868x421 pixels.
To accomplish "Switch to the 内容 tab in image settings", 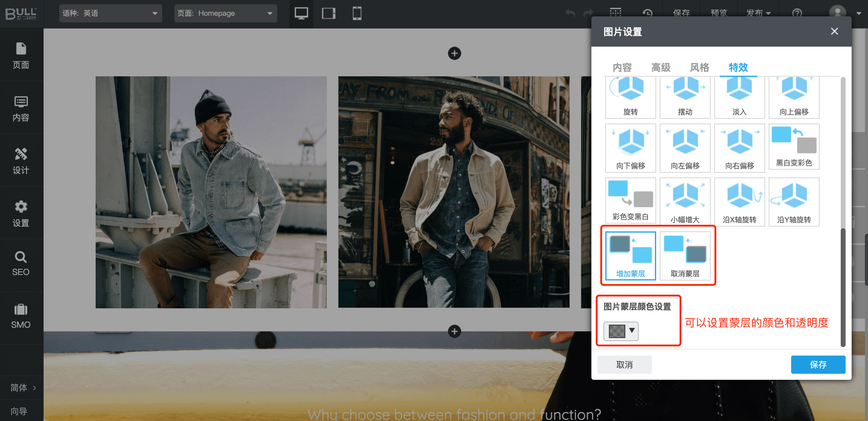I will [622, 68].
